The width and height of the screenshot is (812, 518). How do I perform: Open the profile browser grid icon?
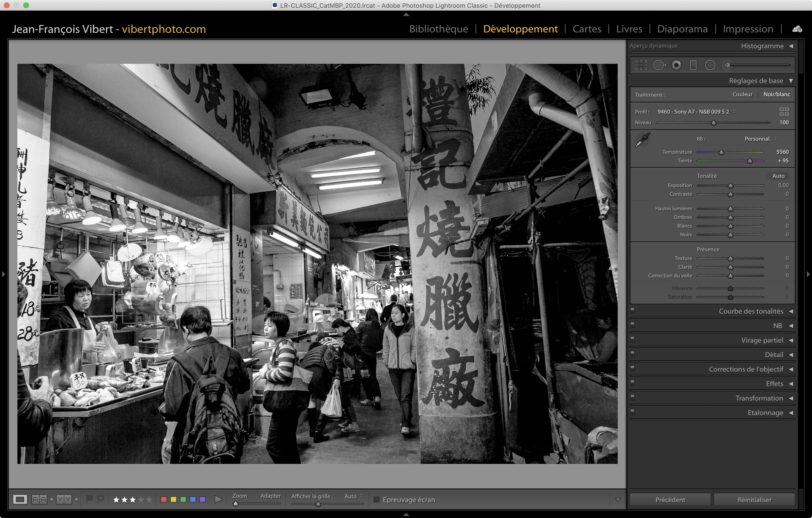click(784, 112)
